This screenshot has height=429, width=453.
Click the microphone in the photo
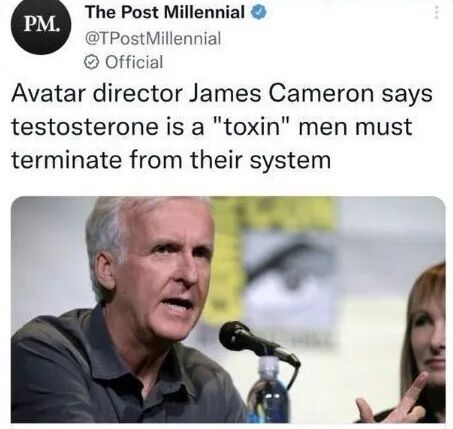click(258, 343)
